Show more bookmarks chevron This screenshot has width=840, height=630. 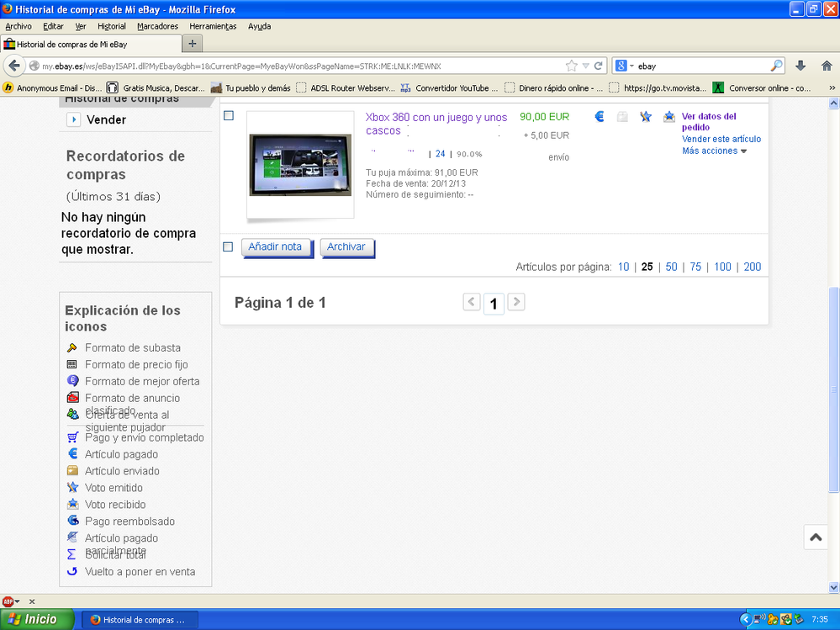(832, 87)
